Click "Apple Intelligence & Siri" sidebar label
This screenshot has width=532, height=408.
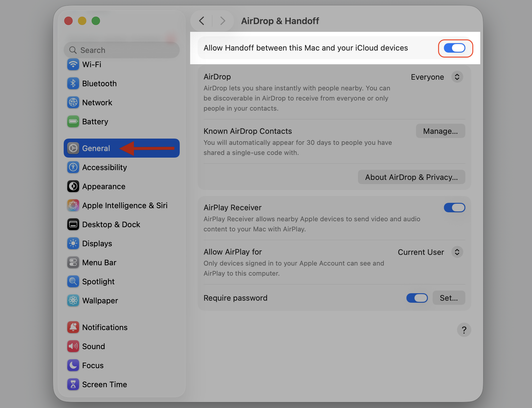(125, 205)
